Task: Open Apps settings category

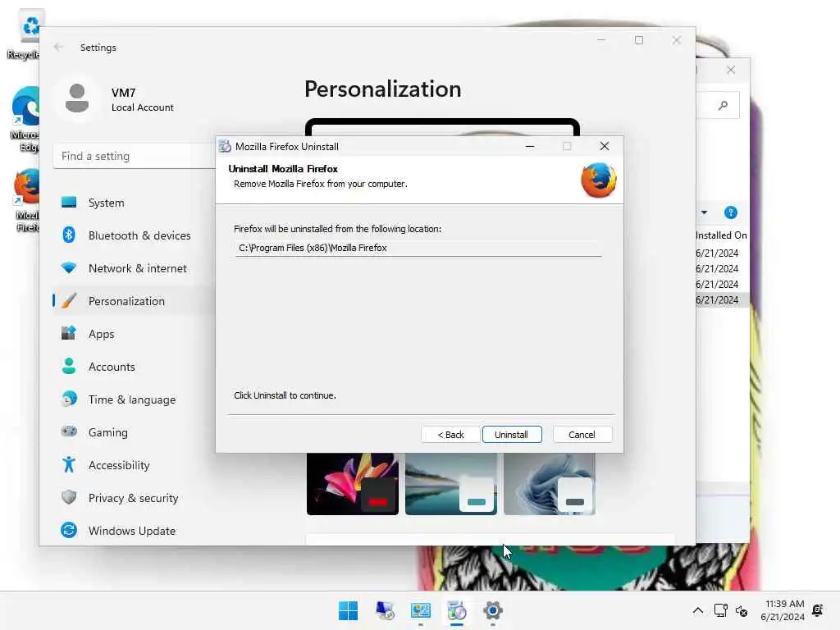Action: pos(134,334)
